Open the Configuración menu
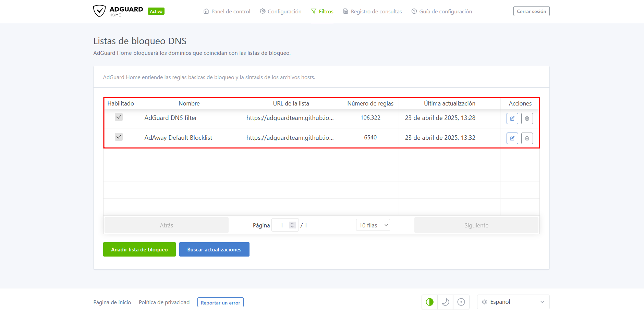 281,12
